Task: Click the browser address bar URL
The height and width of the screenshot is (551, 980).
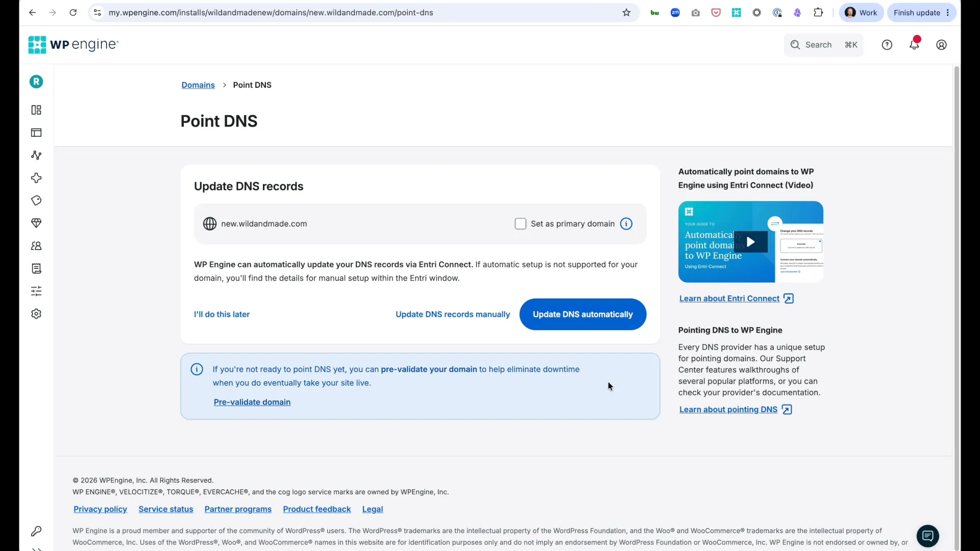Action: click(271, 13)
